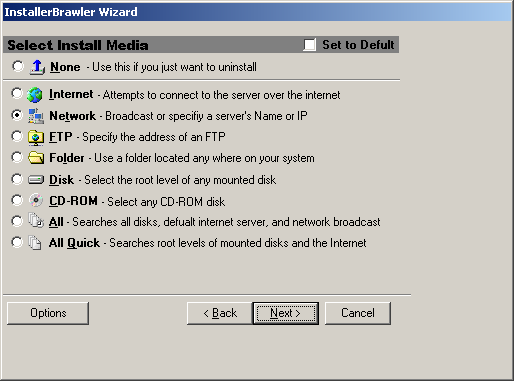Click the Select Install Media heading
Viewport: 514px width, 381px height.
[x=78, y=45]
